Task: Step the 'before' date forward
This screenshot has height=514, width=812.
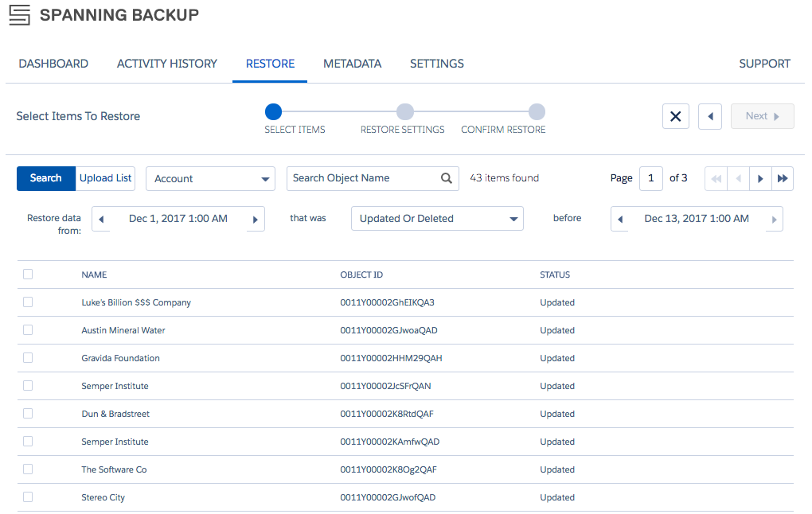Action: tap(775, 219)
